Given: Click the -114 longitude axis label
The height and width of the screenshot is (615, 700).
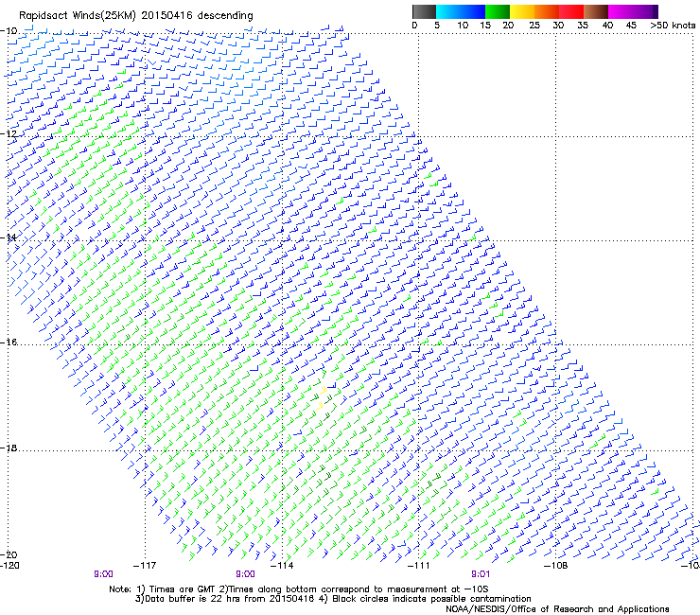Looking at the screenshot, I should (x=282, y=566).
